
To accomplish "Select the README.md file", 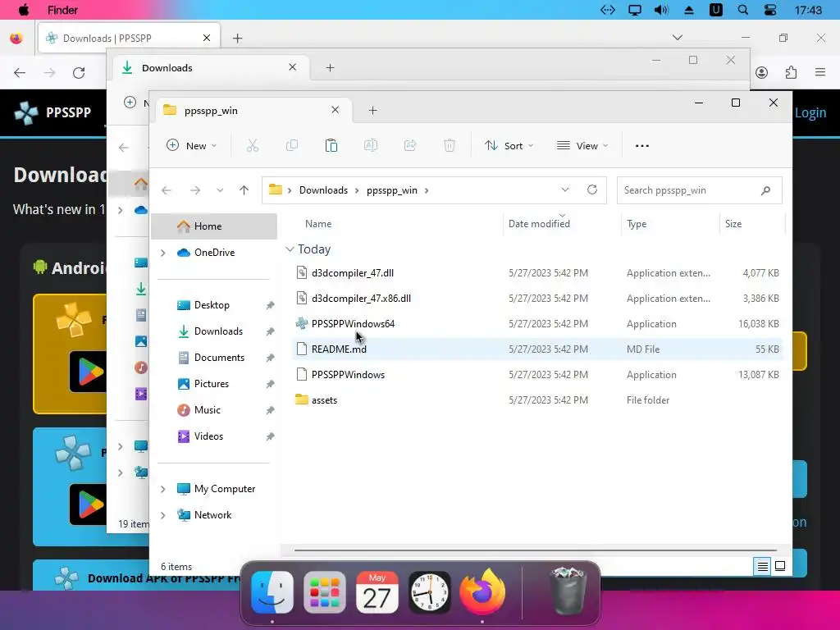I will tap(537, 349).
